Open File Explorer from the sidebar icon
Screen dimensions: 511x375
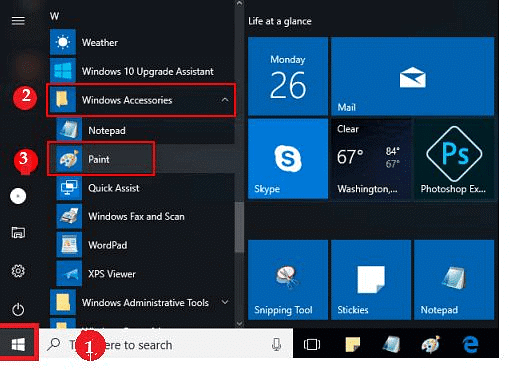[18, 232]
